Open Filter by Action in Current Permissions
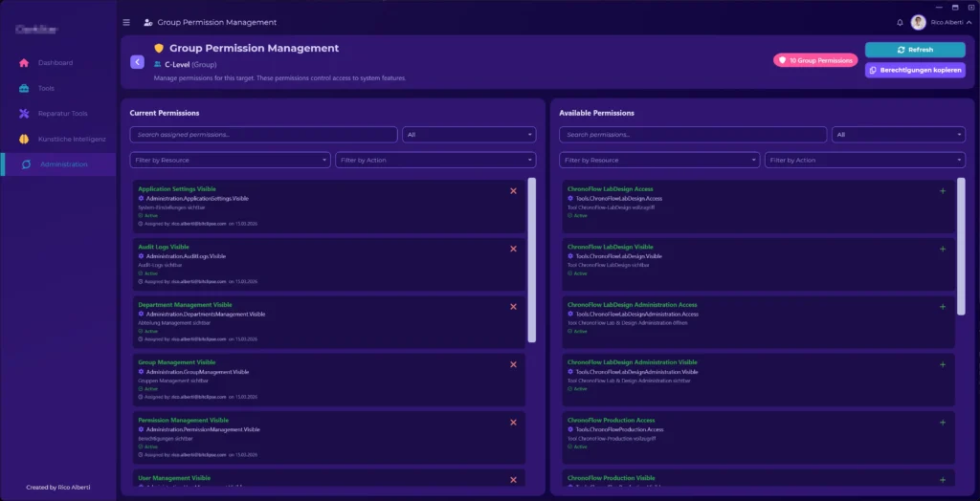 tap(435, 160)
